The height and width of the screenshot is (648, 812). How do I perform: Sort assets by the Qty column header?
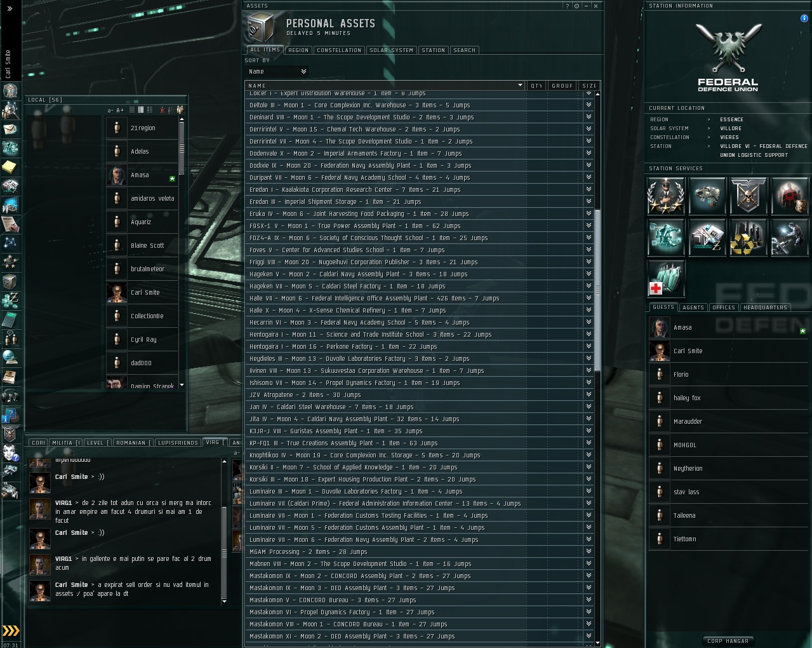pos(537,86)
